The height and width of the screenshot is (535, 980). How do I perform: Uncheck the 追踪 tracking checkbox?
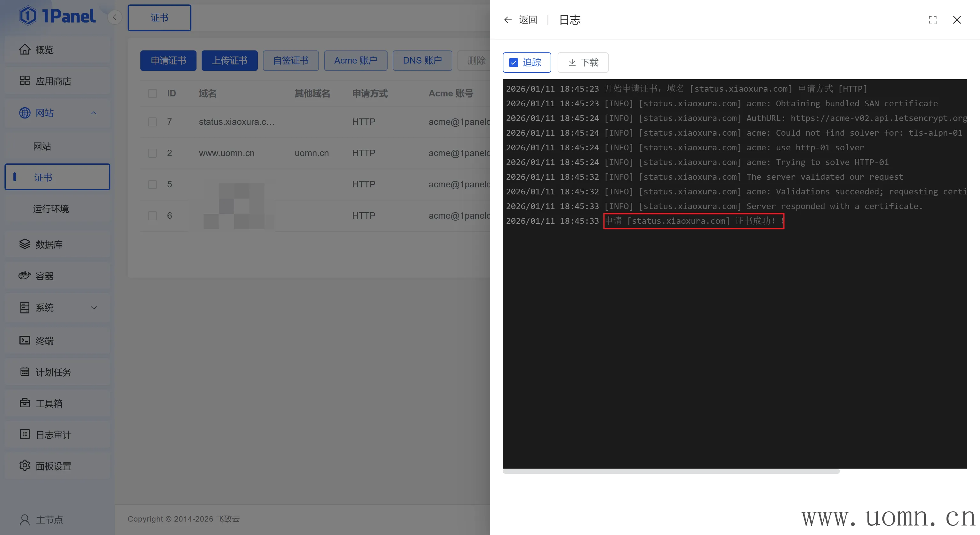(514, 63)
